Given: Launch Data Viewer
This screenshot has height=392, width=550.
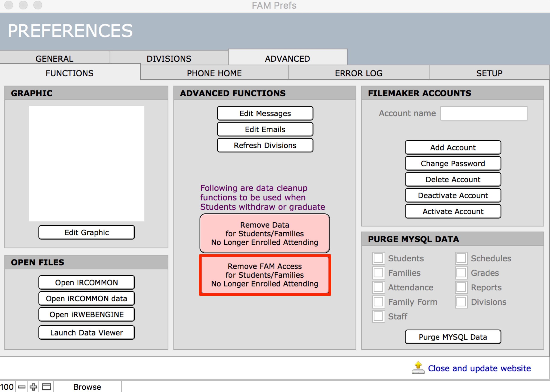Looking at the screenshot, I should click(87, 333).
